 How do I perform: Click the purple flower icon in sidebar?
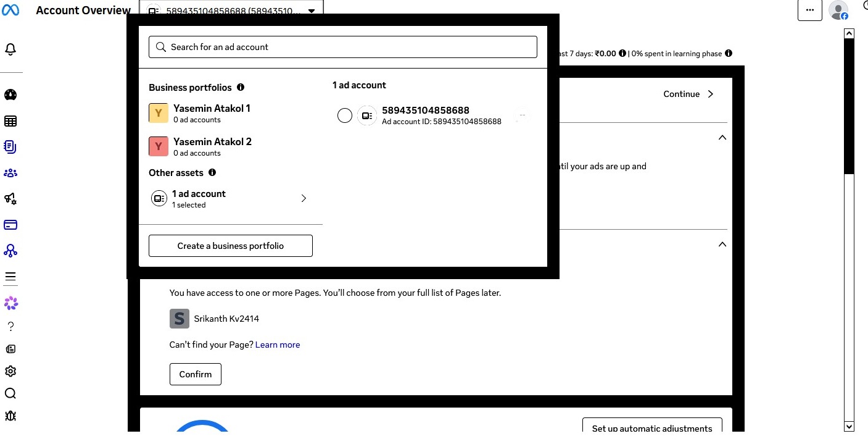tap(10, 303)
